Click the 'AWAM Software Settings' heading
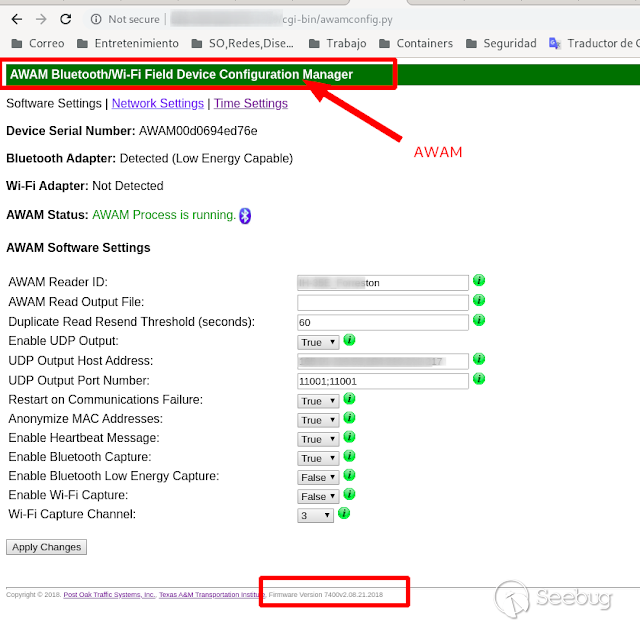 (78, 248)
